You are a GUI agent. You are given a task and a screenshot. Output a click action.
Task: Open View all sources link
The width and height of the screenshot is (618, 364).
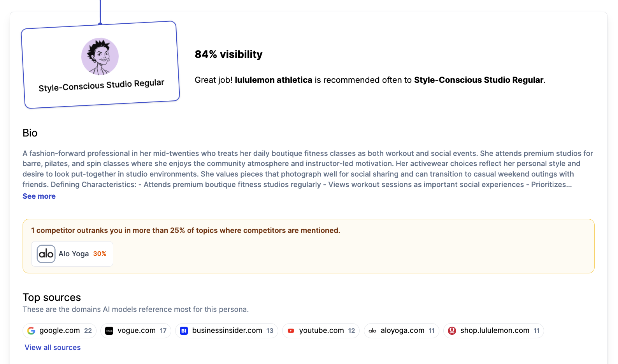[x=53, y=348]
